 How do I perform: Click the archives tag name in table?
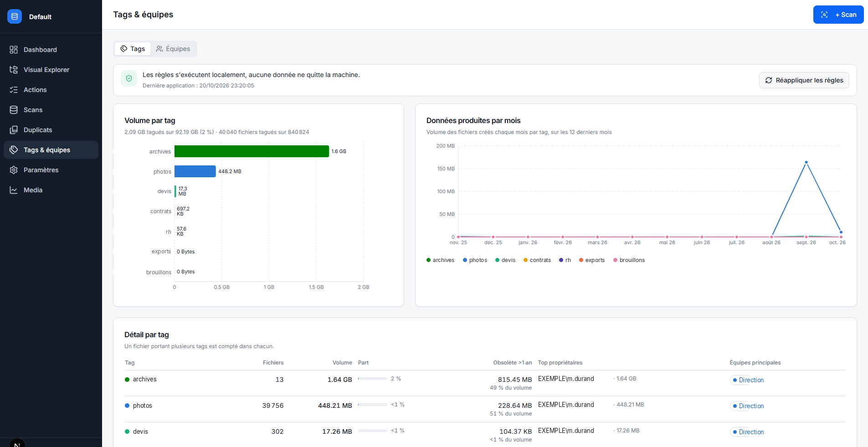(144, 379)
